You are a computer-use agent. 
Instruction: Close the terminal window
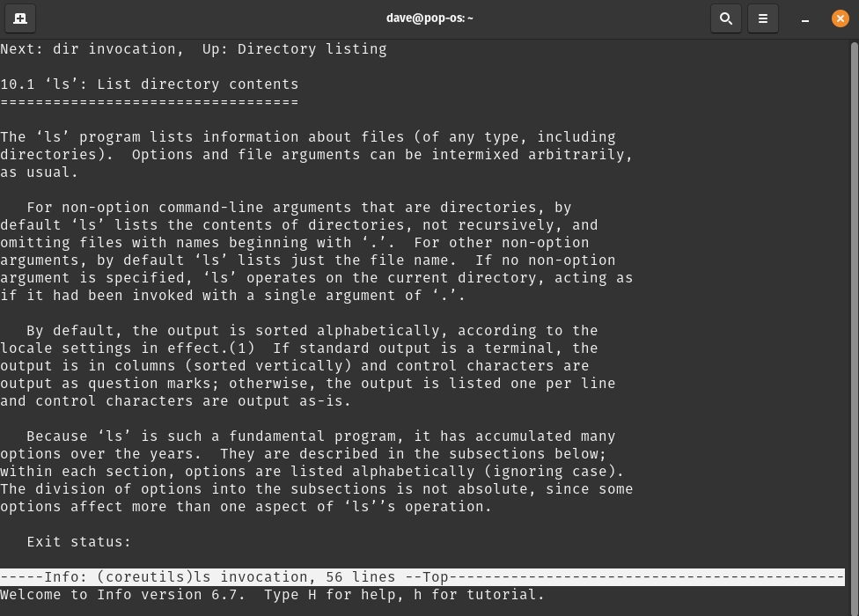click(x=840, y=18)
